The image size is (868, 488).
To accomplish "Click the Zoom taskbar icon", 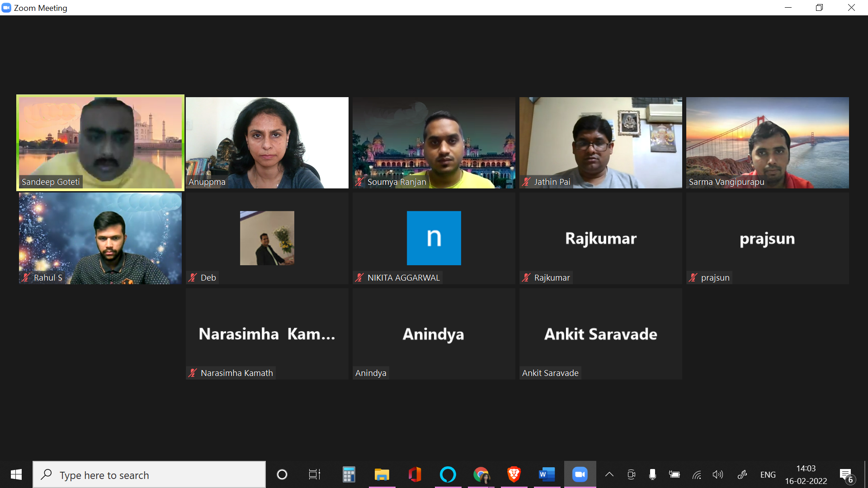I will click(x=580, y=474).
